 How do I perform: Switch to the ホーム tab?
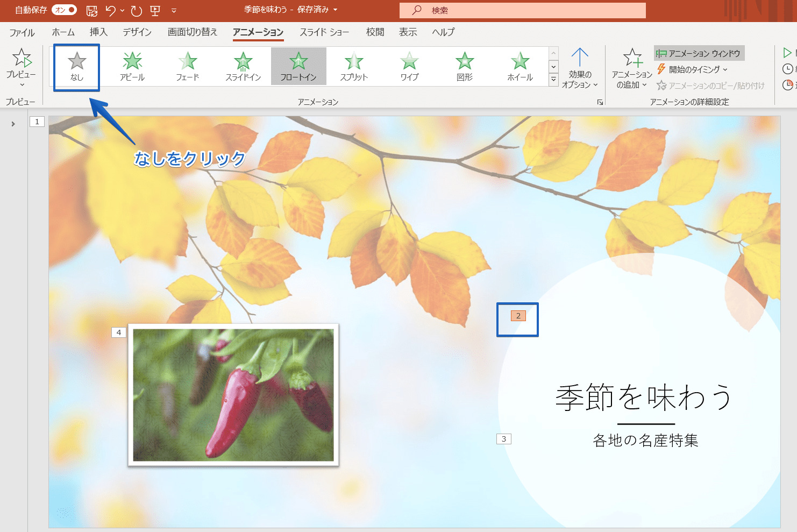(63, 32)
